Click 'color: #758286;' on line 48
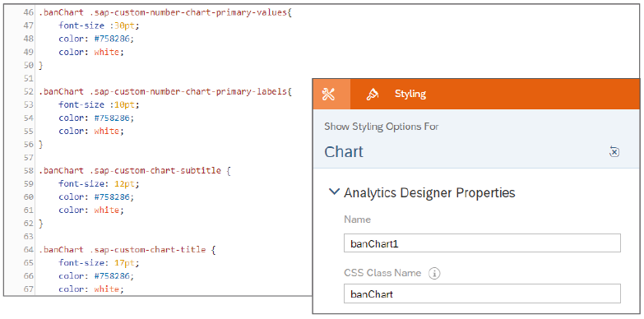Image resolution: width=644 pixels, height=319 pixels. (x=96, y=39)
